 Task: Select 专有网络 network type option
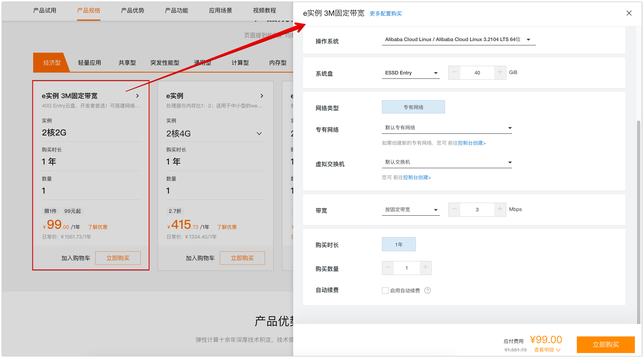pyautogui.click(x=413, y=107)
